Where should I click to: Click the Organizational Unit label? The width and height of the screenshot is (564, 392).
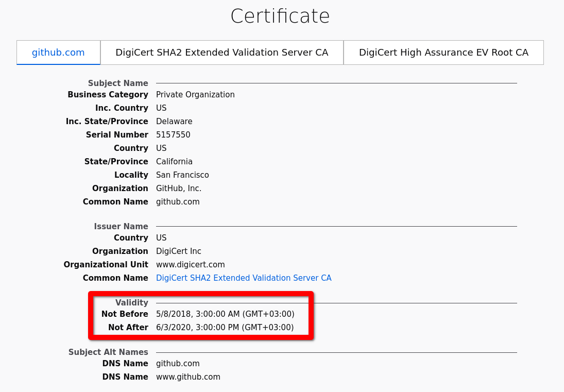coord(106,265)
